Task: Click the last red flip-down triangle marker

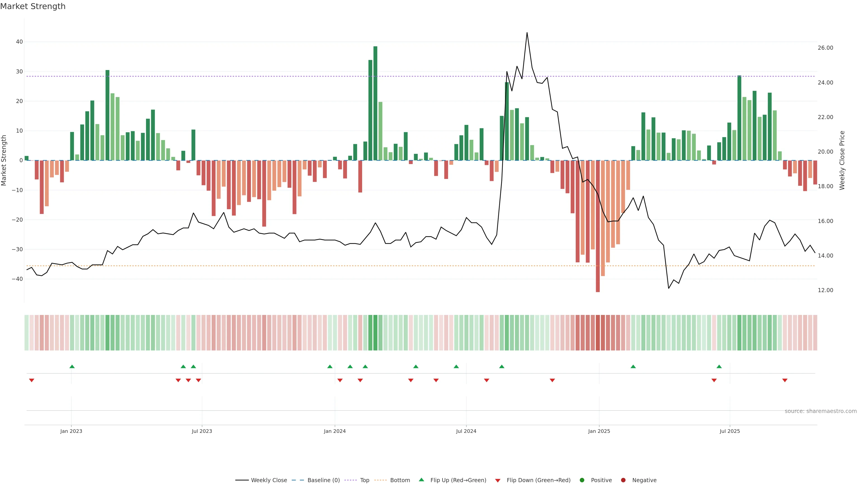Action: 785,380
